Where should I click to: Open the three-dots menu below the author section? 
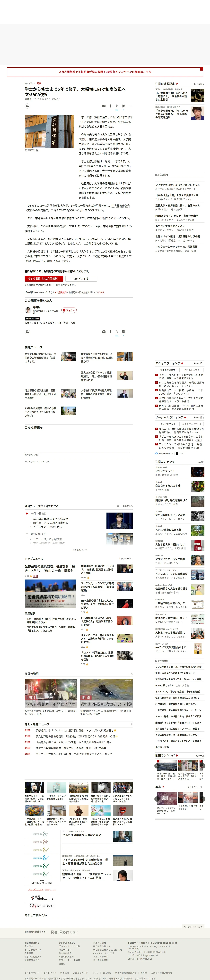click(130, 331)
